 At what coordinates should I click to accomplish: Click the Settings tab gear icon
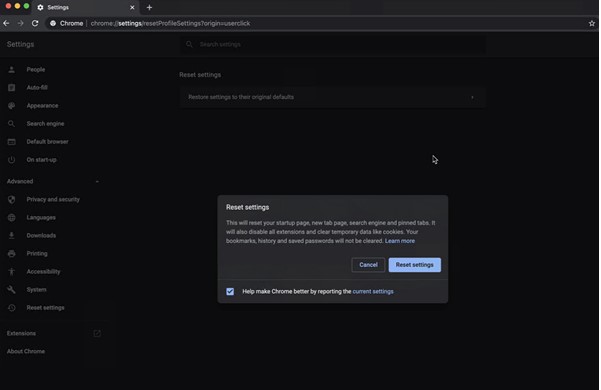40,7
